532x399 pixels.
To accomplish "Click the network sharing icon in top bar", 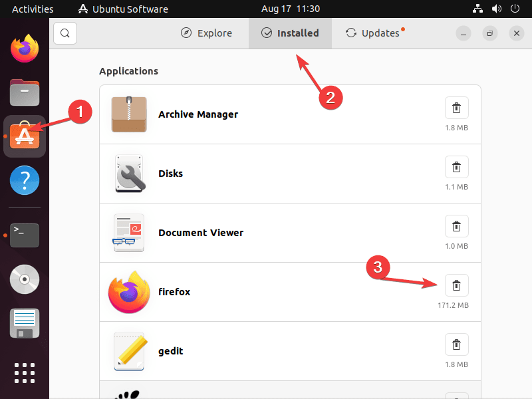I will (x=477, y=9).
